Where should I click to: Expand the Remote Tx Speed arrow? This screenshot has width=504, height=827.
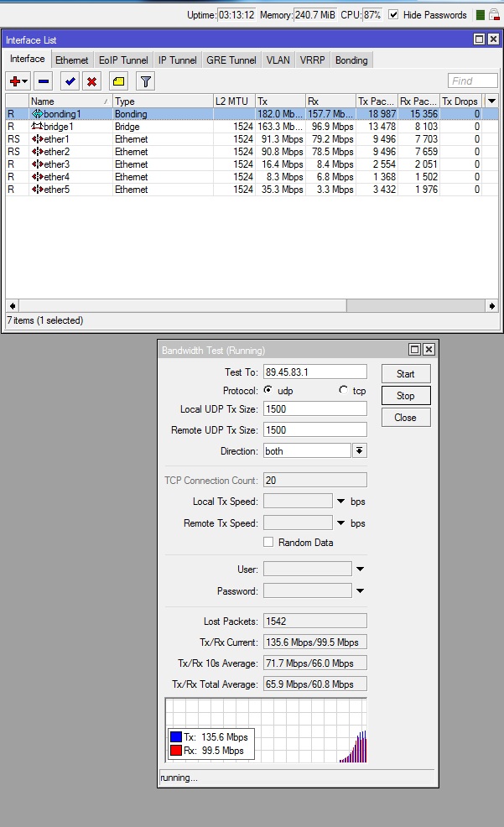tap(340, 523)
